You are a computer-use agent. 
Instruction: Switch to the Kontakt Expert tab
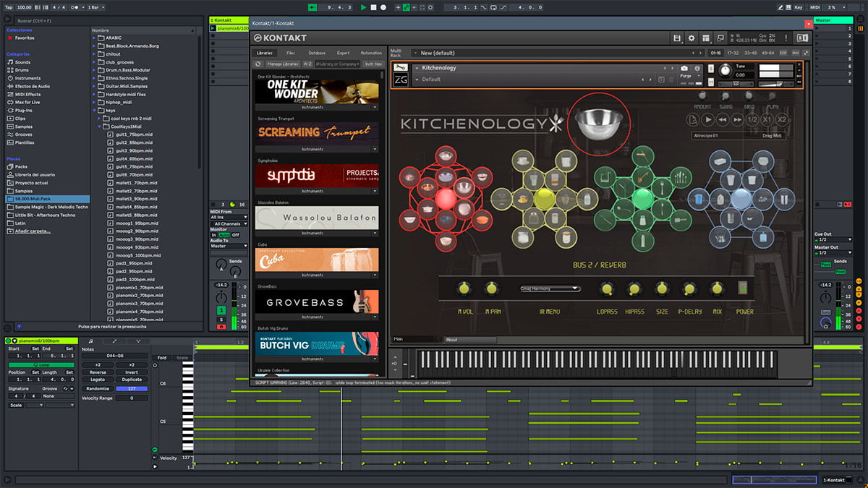coord(343,53)
